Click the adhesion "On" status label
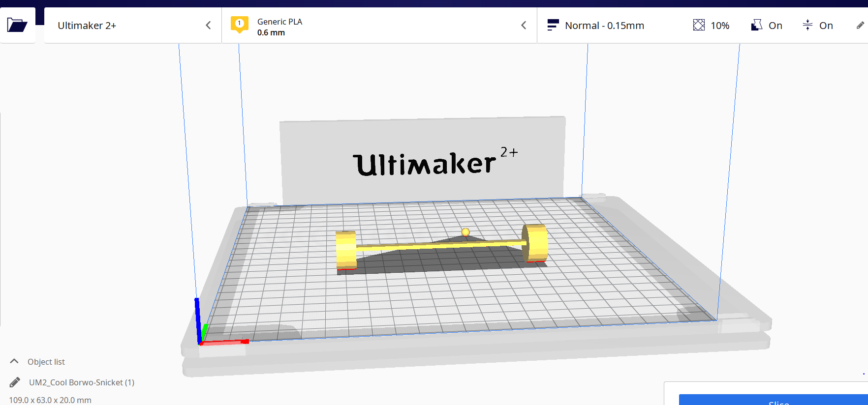 tap(826, 26)
